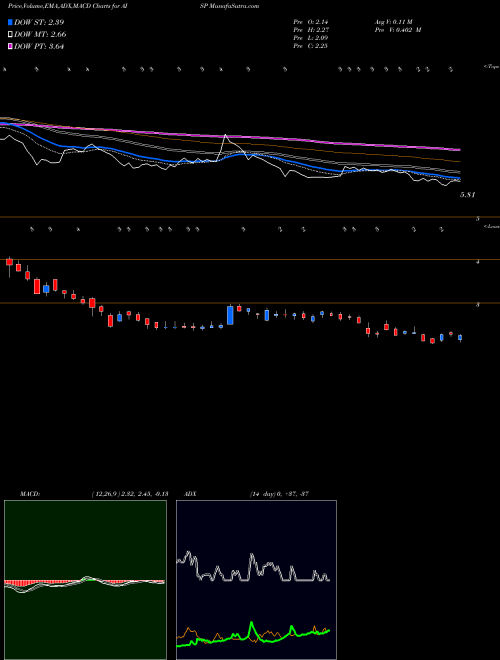Click the white price line spike peak

tap(226, 136)
